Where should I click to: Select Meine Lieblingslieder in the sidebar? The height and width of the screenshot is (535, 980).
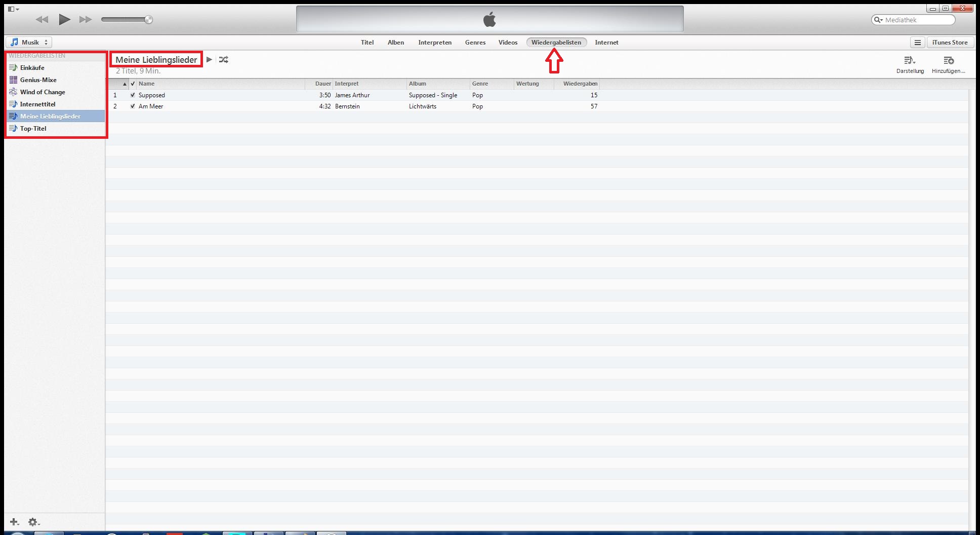(56, 116)
